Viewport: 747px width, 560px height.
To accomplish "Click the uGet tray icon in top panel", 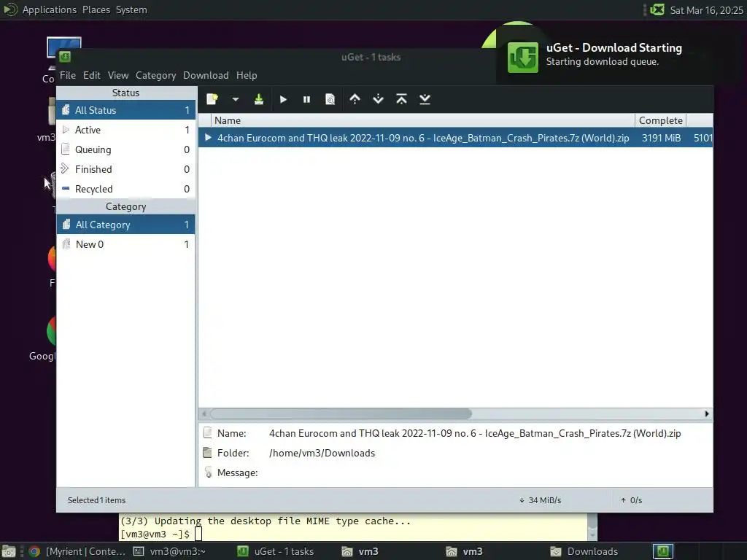I will click(x=657, y=9).
